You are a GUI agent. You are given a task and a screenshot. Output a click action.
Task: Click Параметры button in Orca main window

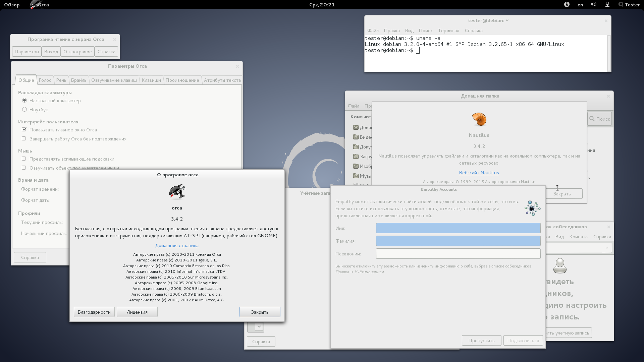(27, 52)
